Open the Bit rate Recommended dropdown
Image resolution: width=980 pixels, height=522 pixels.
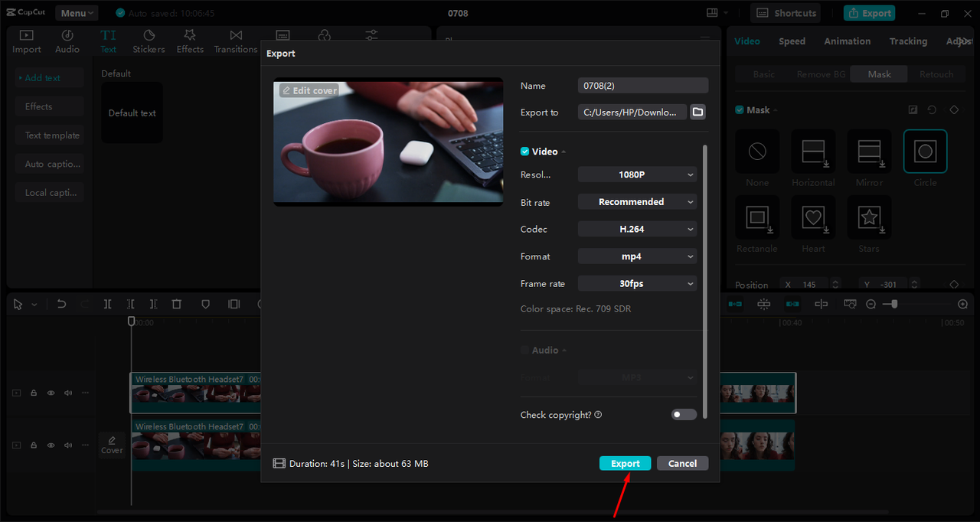coord(637,202)
